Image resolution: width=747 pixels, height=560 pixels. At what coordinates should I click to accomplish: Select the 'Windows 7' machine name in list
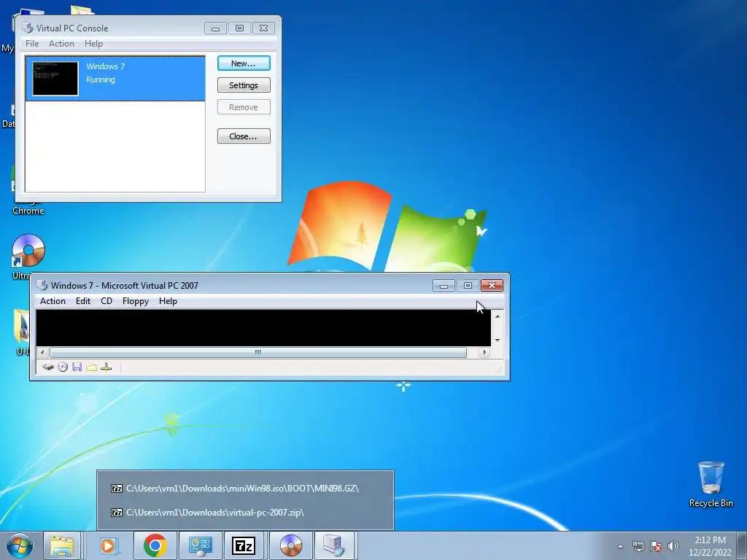(105, 66)
